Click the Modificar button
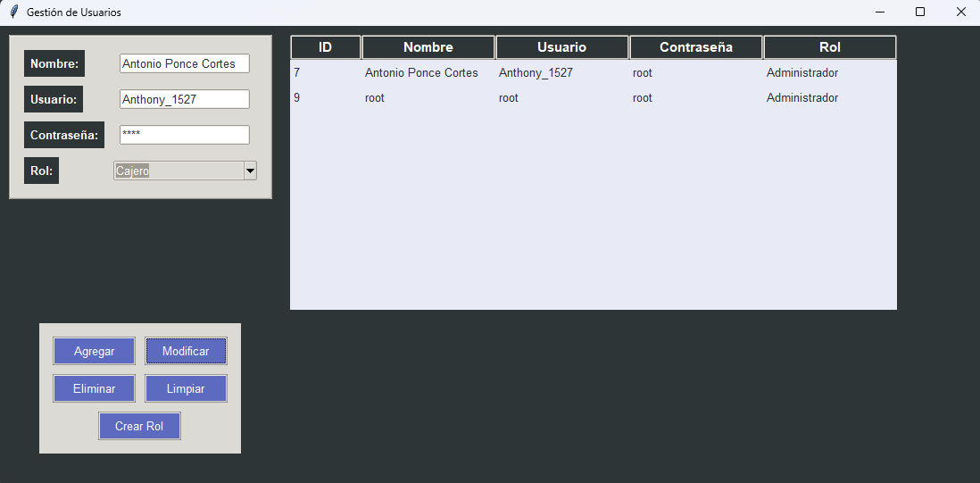 tap(186, 351)
